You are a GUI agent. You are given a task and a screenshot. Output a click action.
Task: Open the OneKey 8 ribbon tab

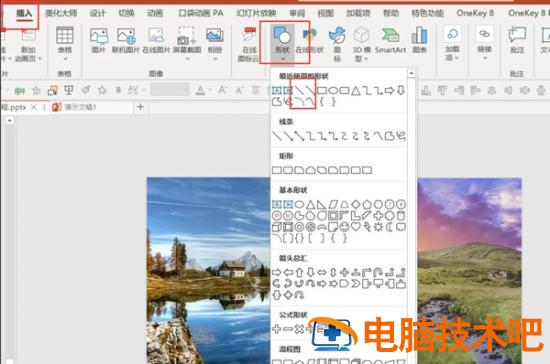(475, 13)
